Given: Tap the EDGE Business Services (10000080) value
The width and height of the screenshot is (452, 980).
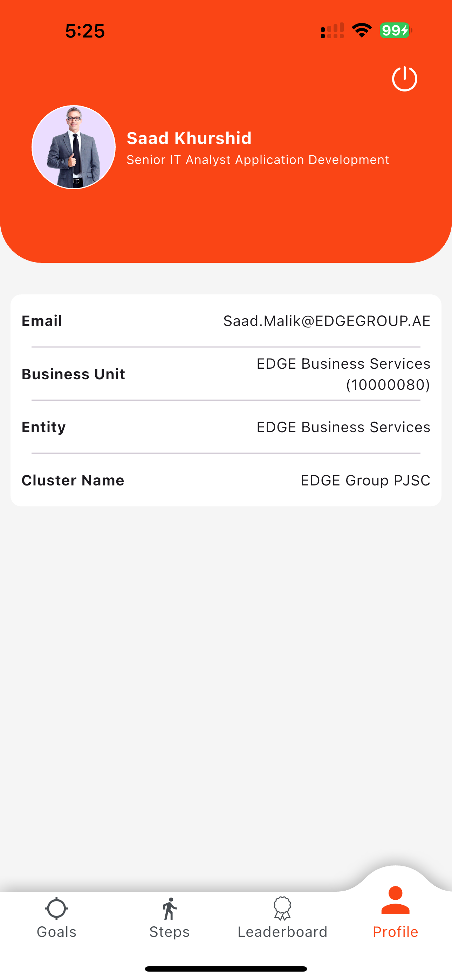Looking at the screenshot, I should (x=344, y=374).
